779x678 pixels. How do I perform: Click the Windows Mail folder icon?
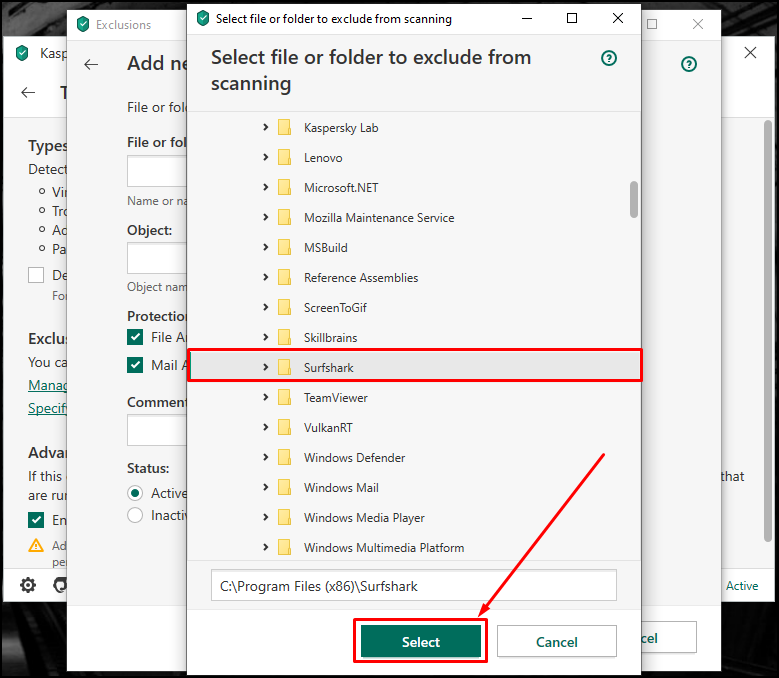coord(284,487)
